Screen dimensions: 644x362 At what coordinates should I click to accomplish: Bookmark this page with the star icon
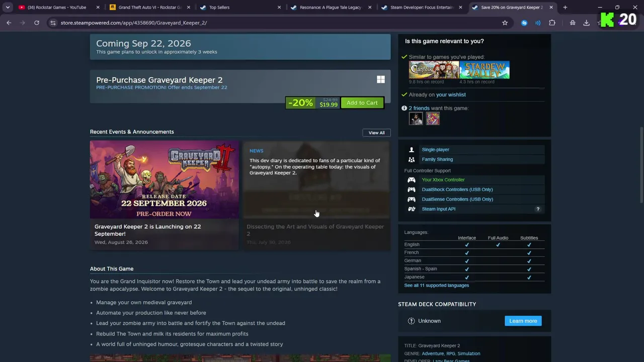(505, 23)
